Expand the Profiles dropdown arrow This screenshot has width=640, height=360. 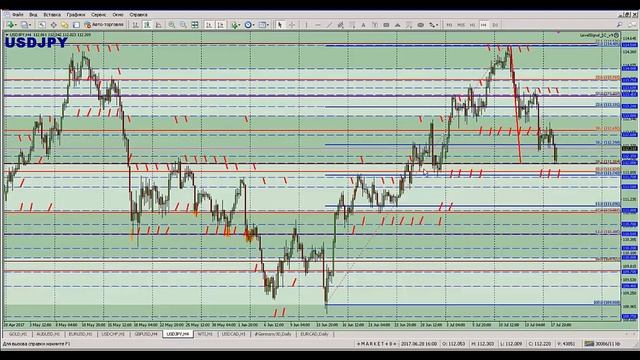30,25
